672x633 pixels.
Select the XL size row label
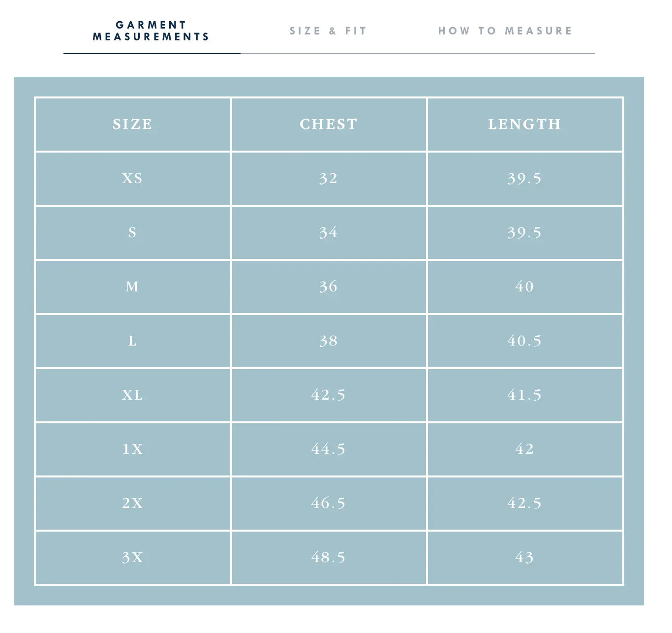point(133,395)
